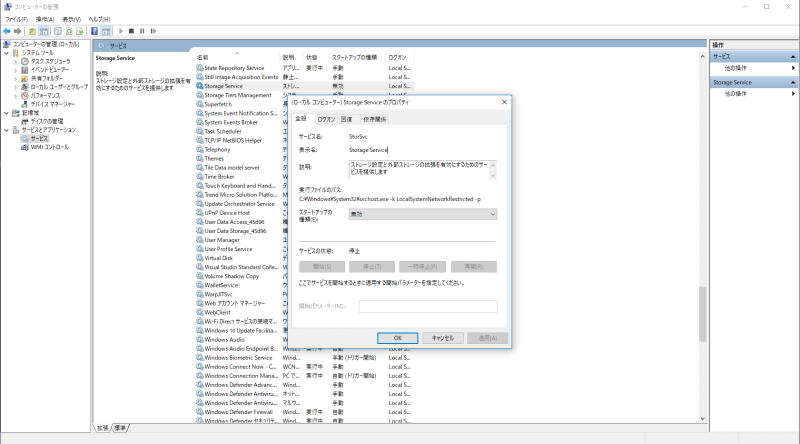Image resolution: width=800 pixels, height=444 pixels.
Task: Click the gear icon of WebClient service
Action: click(199, 312)
